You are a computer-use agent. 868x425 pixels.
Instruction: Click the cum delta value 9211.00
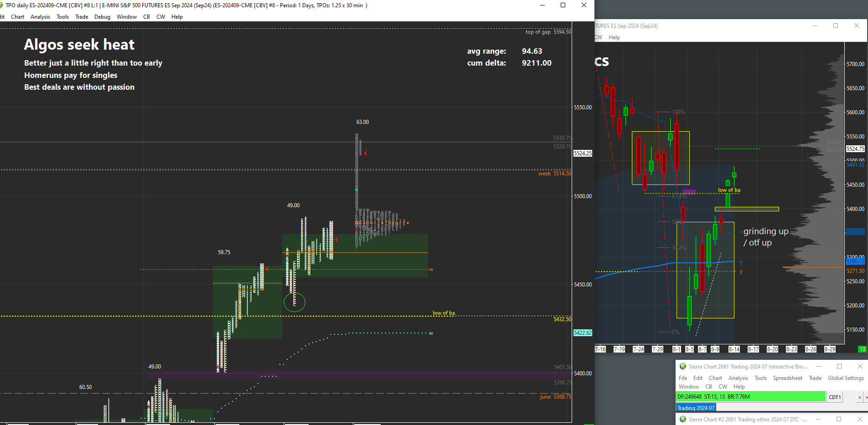point(537,63)
